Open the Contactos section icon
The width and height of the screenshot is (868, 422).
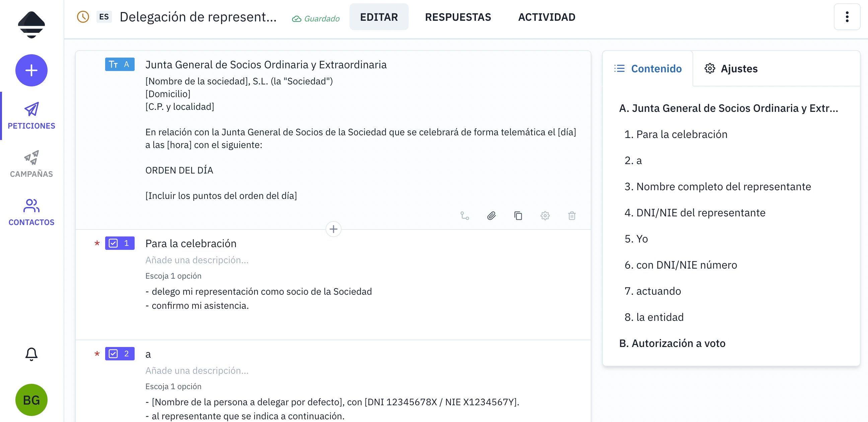click(x=31, y=207)
